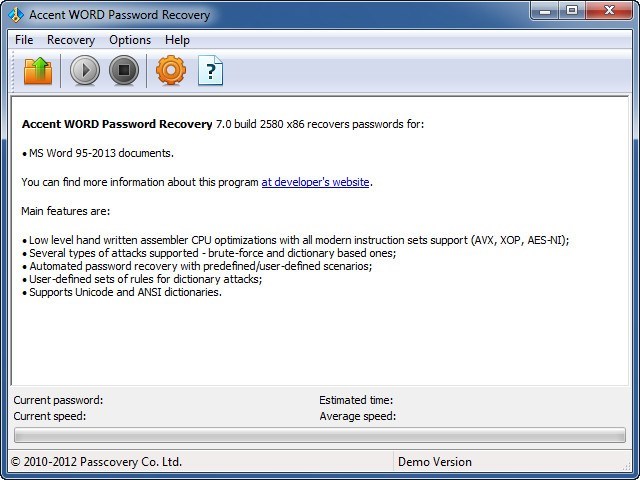This screenshot has height=480, width=640.
Task: Open settings via the orange gear icon
Action: (171, 71)
